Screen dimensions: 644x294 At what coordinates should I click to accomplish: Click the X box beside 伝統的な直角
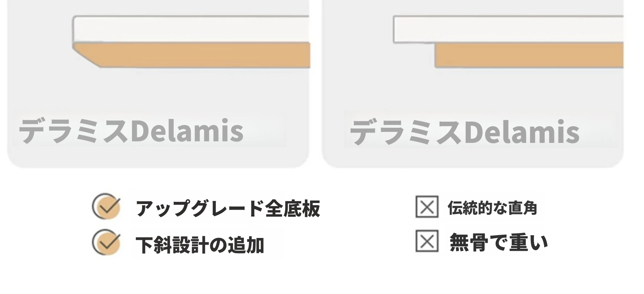click(427, 207)
